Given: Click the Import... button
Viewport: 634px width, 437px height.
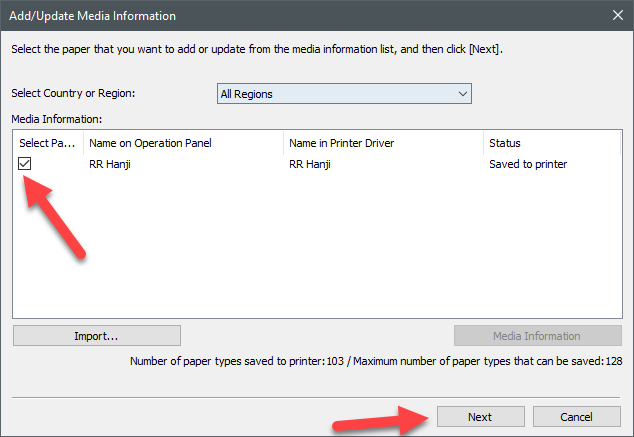Looking at the screenshot, I should click(x=97, y=336).
